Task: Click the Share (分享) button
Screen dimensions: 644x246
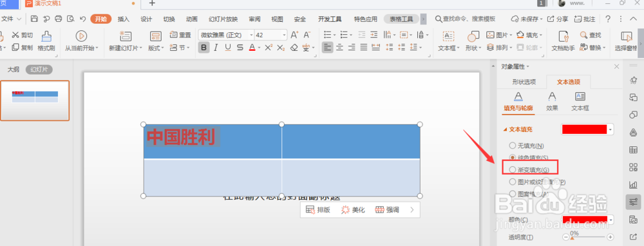Action: pos(558,19)
